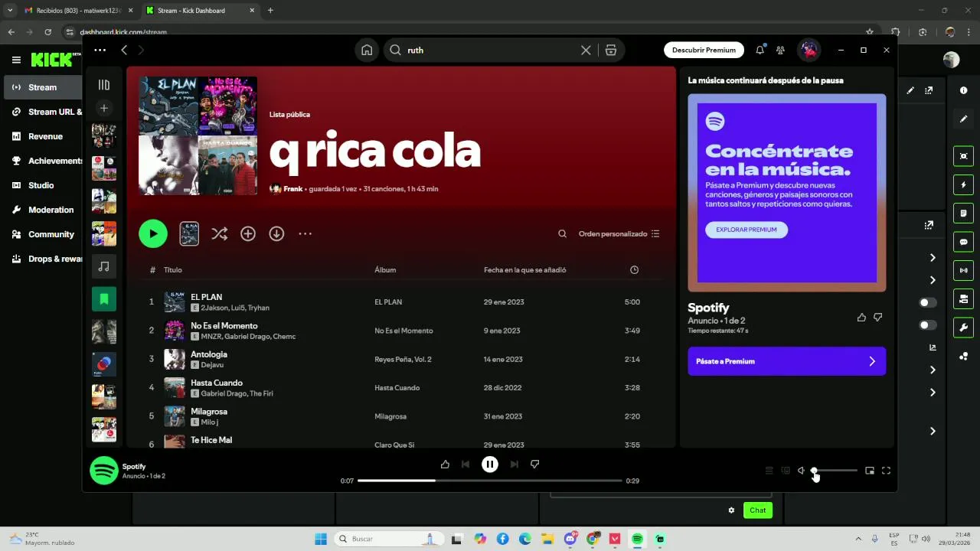Dislike the ad in right panel
Image resolution: width=980 pixels, height=551 pixels.
[x=878, y=317]
